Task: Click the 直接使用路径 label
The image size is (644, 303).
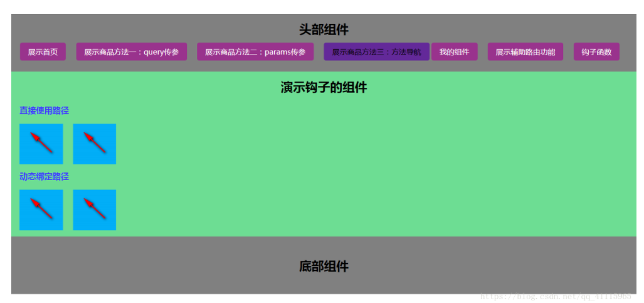Action: [44, 110]
